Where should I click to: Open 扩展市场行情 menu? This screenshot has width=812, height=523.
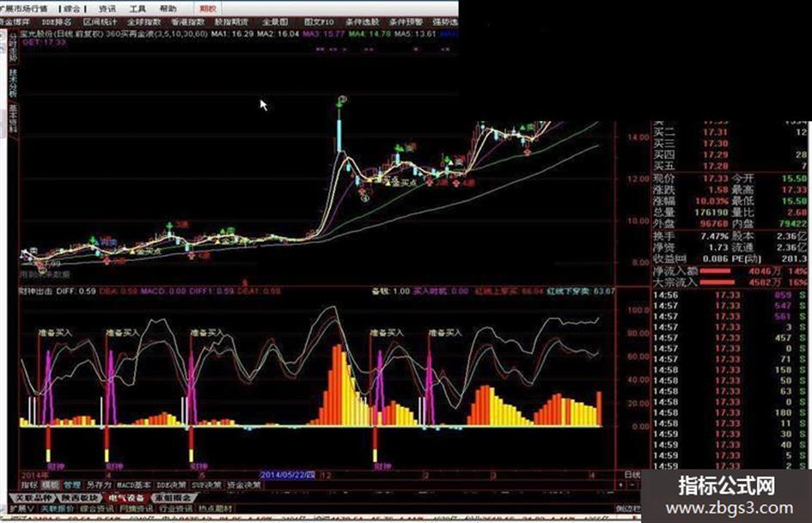tap(25, 9)
